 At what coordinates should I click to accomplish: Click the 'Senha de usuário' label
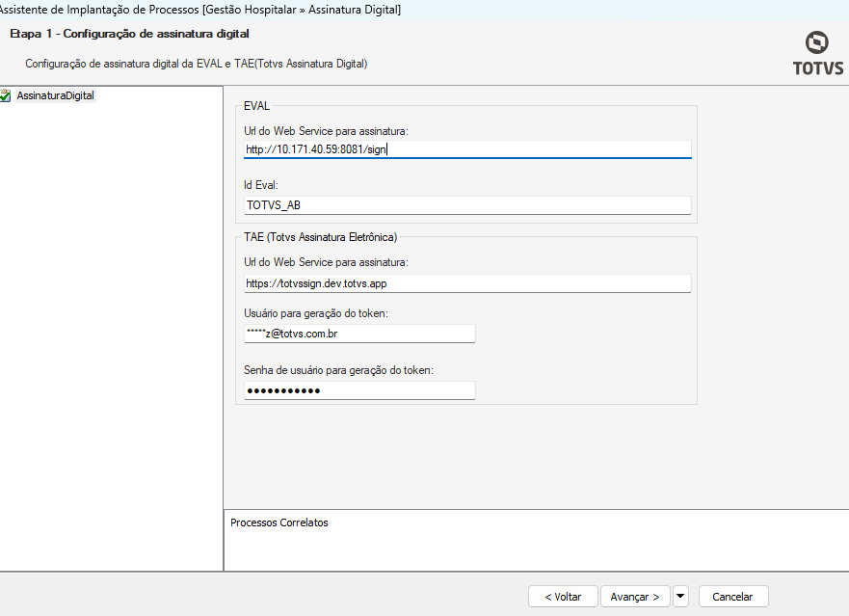click(339, 369)
